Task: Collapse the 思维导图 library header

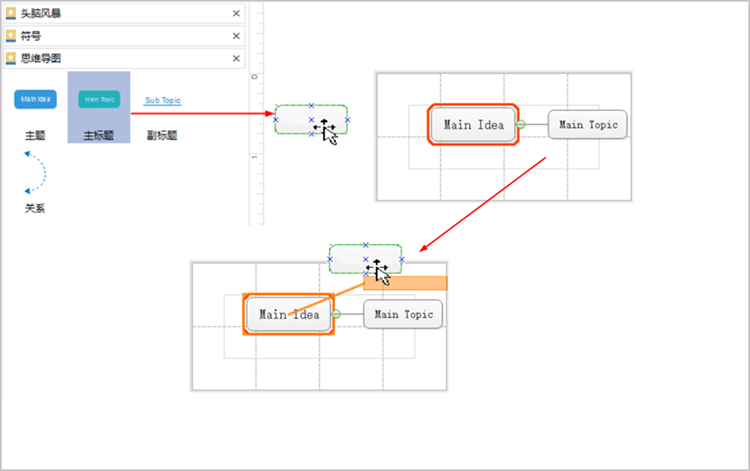Action: pyautogui.click(x=124, y=58)
